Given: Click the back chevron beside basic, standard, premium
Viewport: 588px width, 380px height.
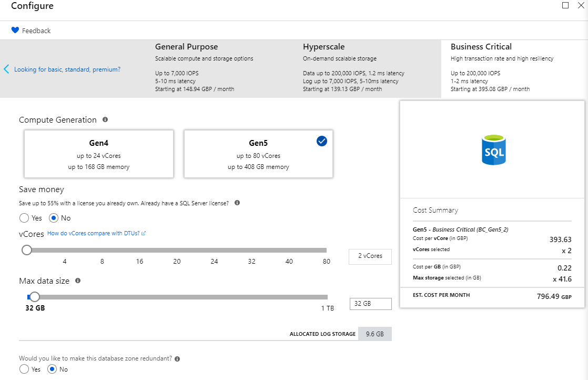Looking at the screenshot, I should point(6,69).
